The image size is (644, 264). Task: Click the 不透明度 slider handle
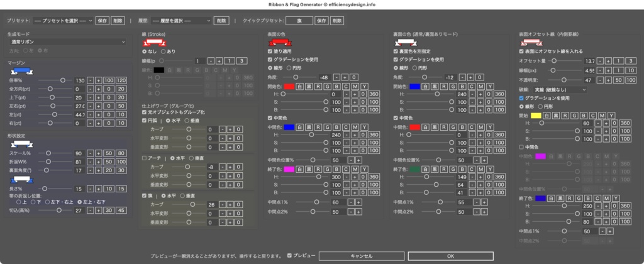click(564, 80)
